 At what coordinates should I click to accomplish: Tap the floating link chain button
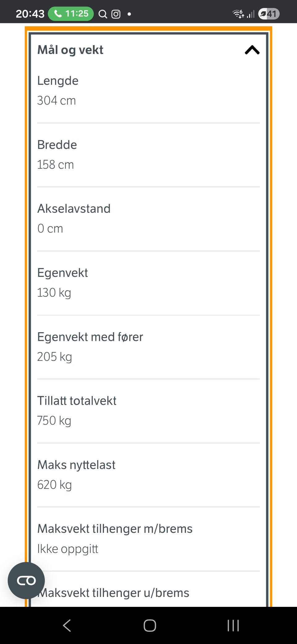[26, 581]
